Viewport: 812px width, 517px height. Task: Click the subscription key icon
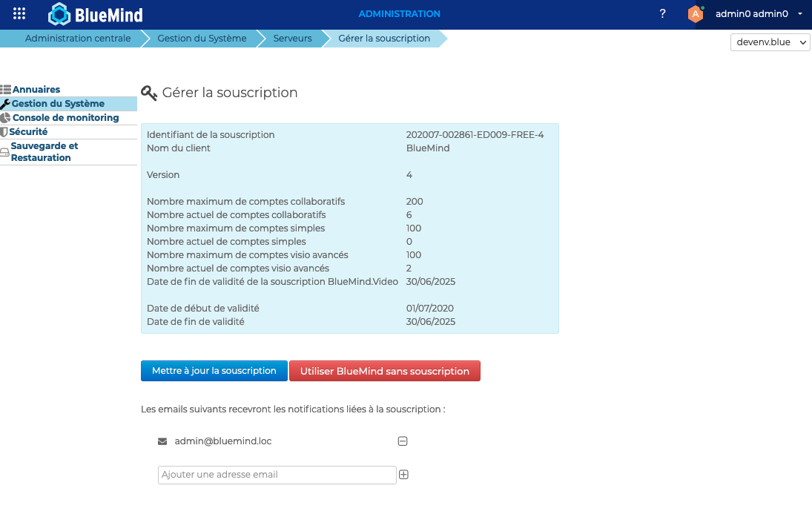149,93
